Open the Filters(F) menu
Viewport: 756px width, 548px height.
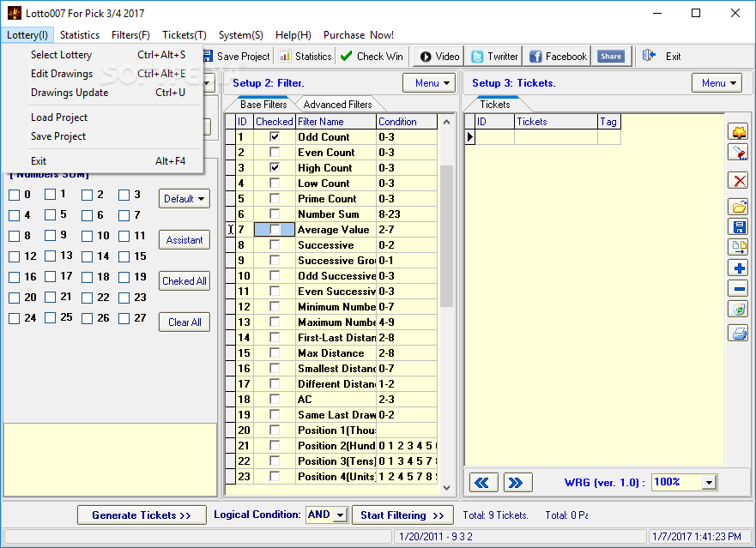click(x=130, y=34)
